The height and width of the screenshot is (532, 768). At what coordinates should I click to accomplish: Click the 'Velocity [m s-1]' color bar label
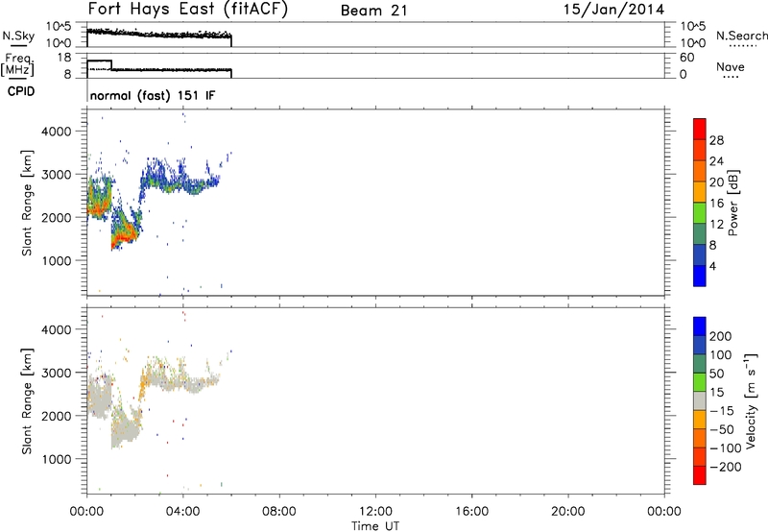[751, 400]
